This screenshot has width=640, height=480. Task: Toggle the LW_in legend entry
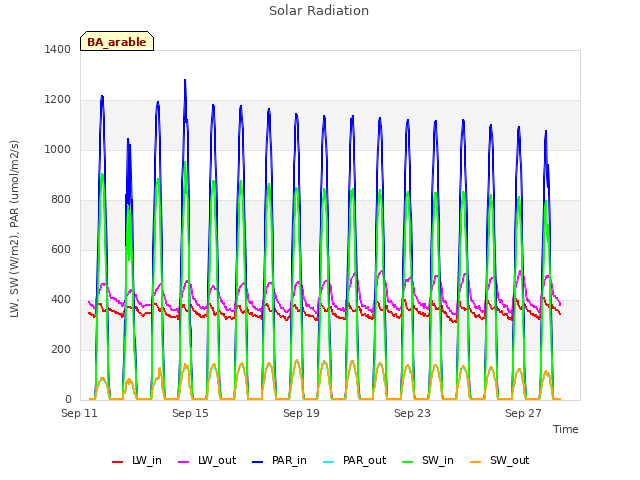pyautogui.click(x=137, y=461)
